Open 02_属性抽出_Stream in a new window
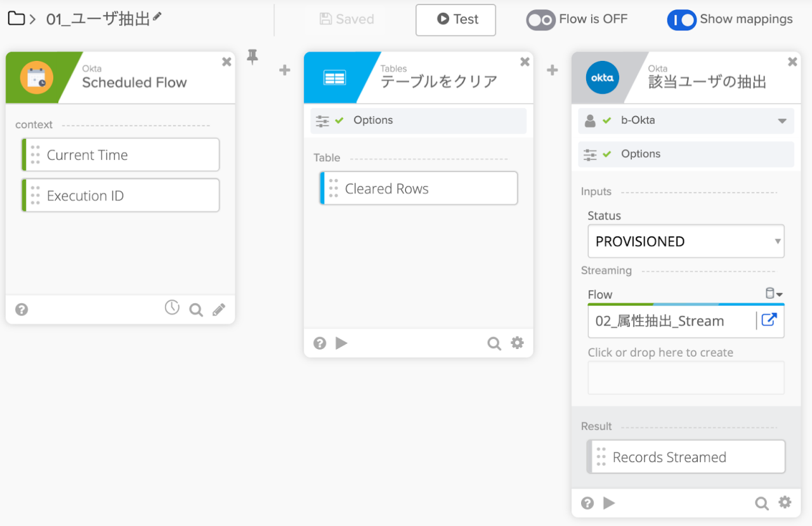Viewport: 812px width, 526px height. (x=769, y=320)
